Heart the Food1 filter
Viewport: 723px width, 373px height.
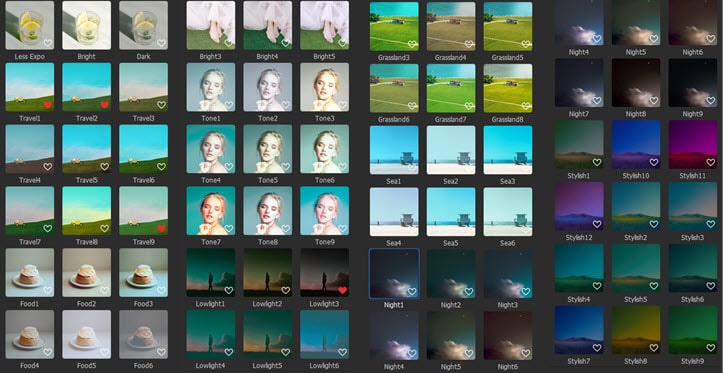point(47,290)
